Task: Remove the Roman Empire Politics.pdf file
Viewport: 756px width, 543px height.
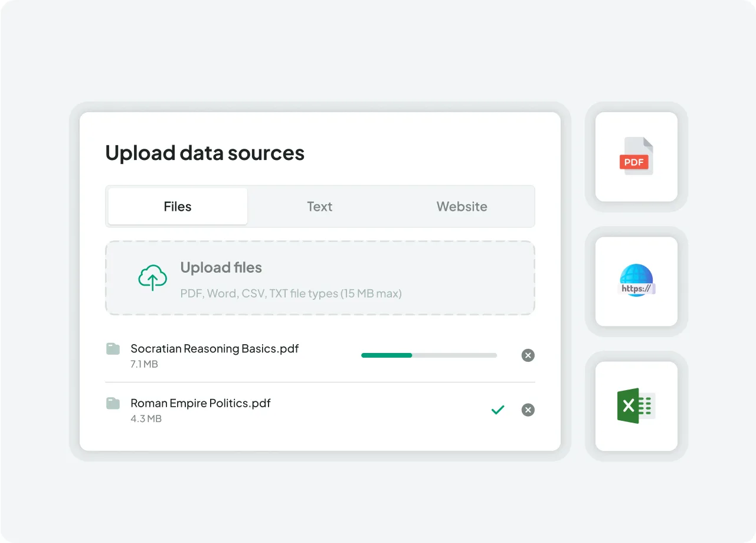Action: (528, 410)
